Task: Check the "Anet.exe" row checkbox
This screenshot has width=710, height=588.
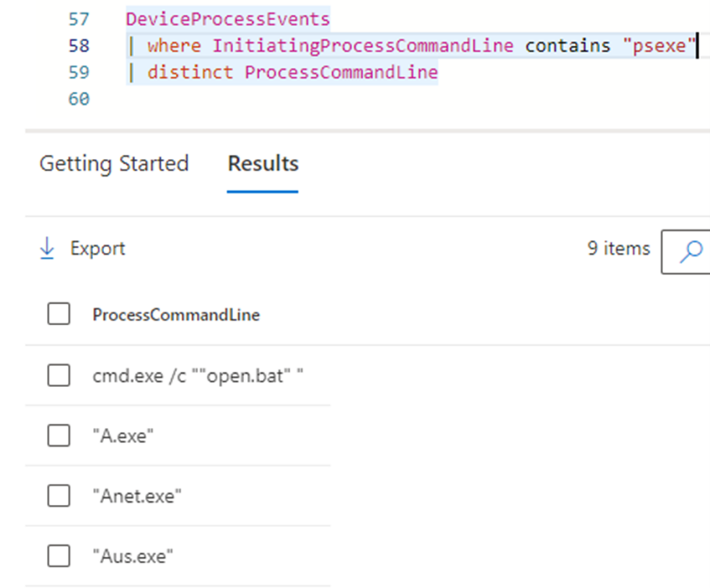Action: [58, 495]
